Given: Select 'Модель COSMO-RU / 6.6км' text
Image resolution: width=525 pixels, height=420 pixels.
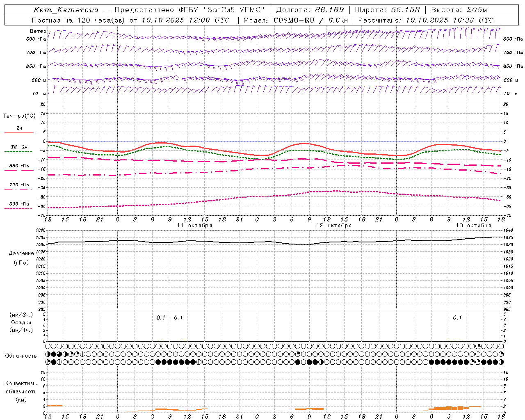Looking at the screenshot, I should (x=296, y=20).
